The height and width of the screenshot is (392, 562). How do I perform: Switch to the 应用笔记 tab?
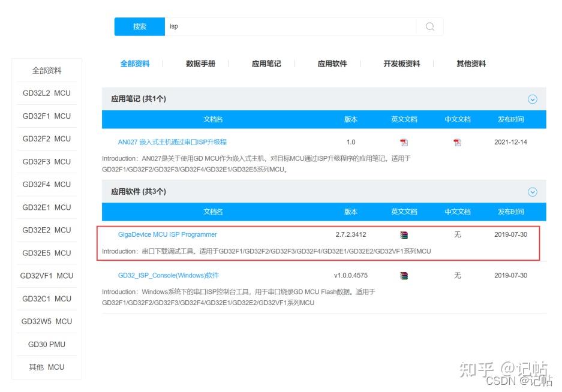click(x=266, y=64)
